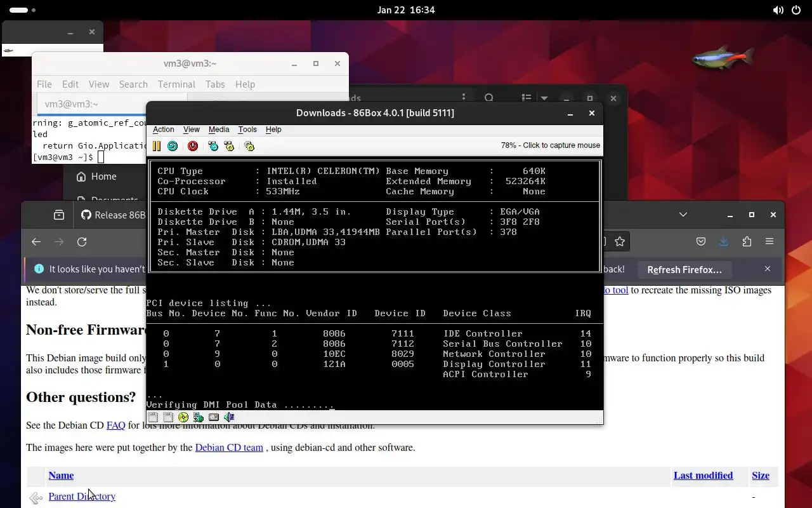
Task: Open the Tools menu in 86Box
Action: 247,130
